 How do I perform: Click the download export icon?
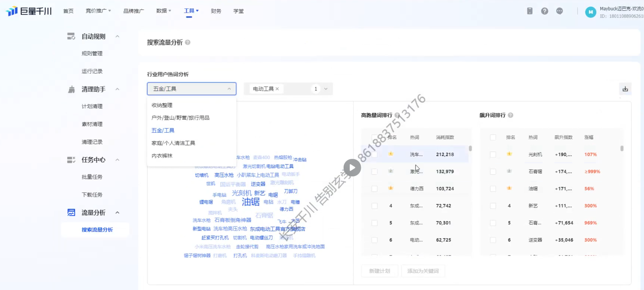pos(625,89)
